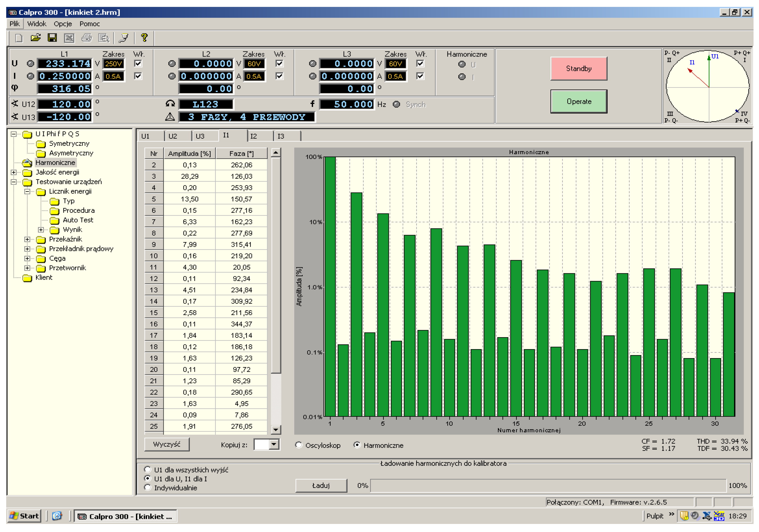Expand the Jakość energii tree node
The height and width of the screenshot is (532, 759).
tap(14, 172)
